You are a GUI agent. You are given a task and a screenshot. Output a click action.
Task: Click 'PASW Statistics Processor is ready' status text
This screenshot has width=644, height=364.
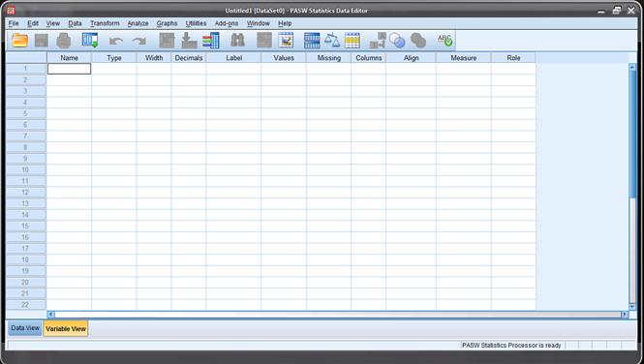pyautogui.click(x=511, y=346)
